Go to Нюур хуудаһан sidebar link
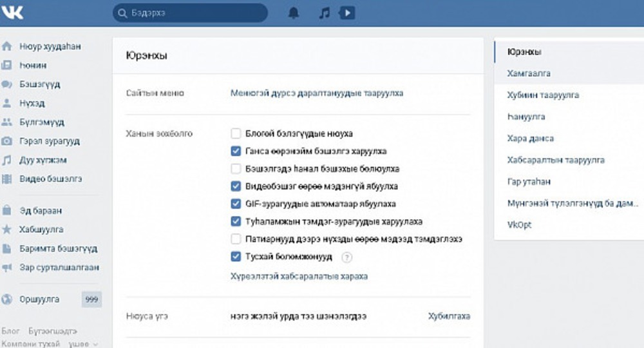Screen dimensions: 644x348 pos(50,46)
